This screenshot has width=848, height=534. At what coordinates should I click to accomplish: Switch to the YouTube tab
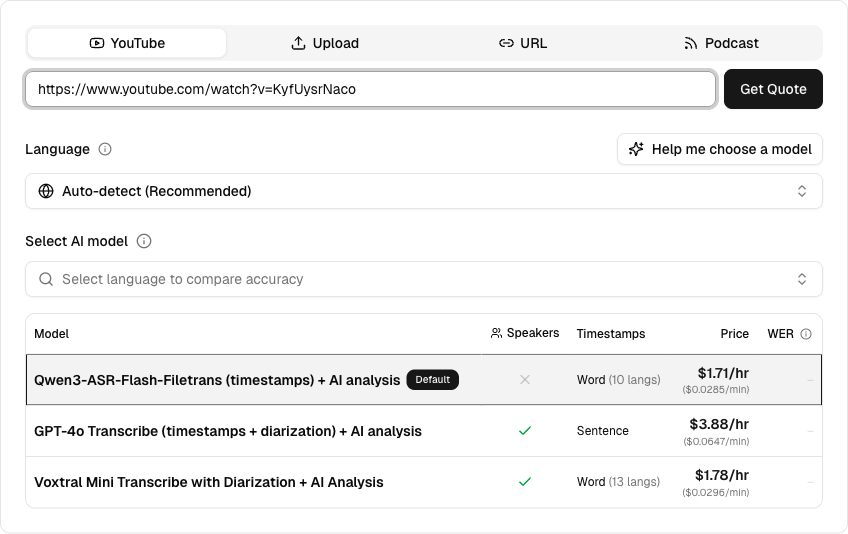tap(127, 43)
